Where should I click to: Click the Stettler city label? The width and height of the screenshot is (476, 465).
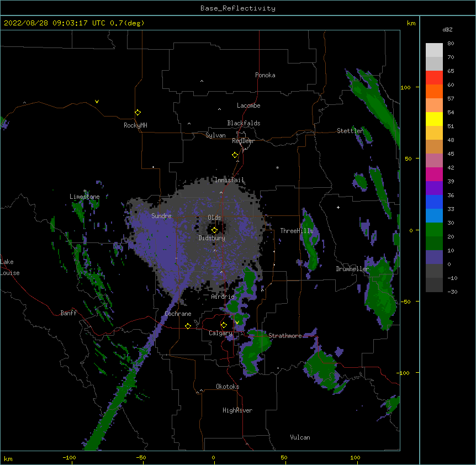(350, 131)
